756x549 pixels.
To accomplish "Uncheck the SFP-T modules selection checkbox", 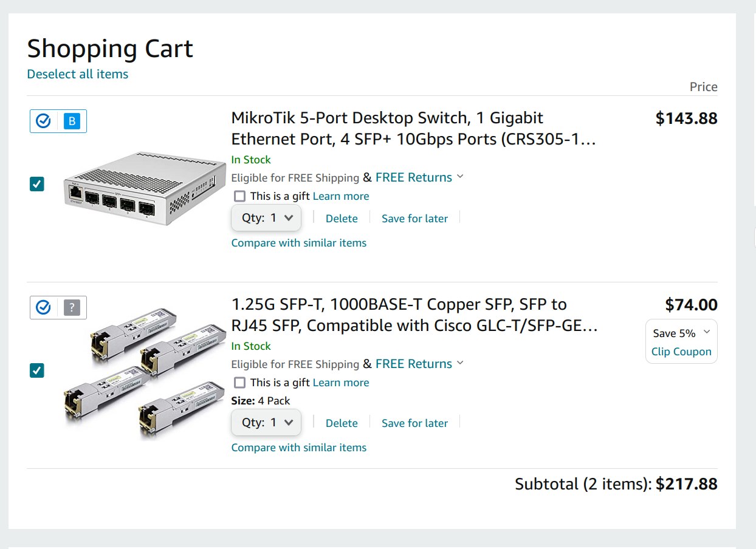I will pyautogui.click(x=37, y=370).
